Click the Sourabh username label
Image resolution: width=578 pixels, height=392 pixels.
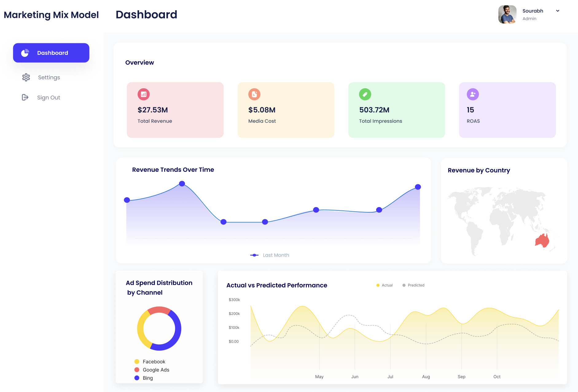coord(533,11)
